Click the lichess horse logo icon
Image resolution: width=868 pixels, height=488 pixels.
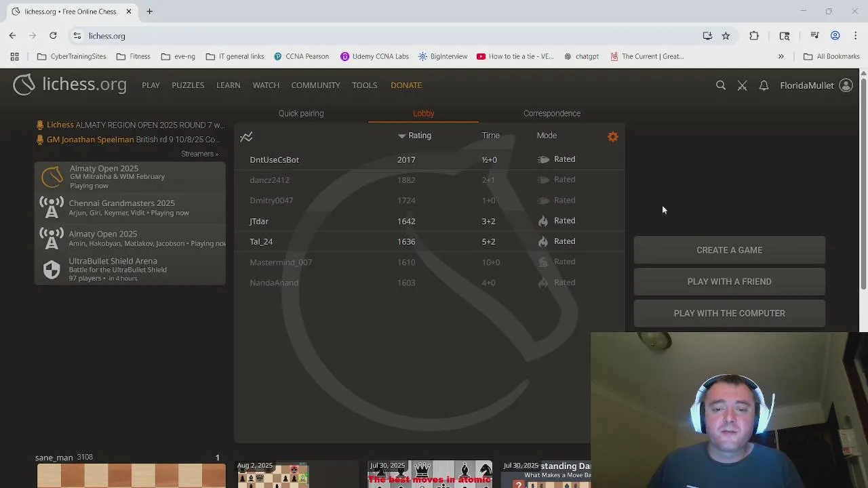pos(24,85)
